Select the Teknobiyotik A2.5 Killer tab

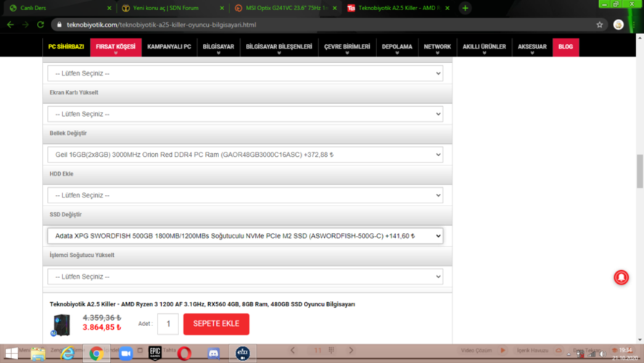click(x=397, y=8)
